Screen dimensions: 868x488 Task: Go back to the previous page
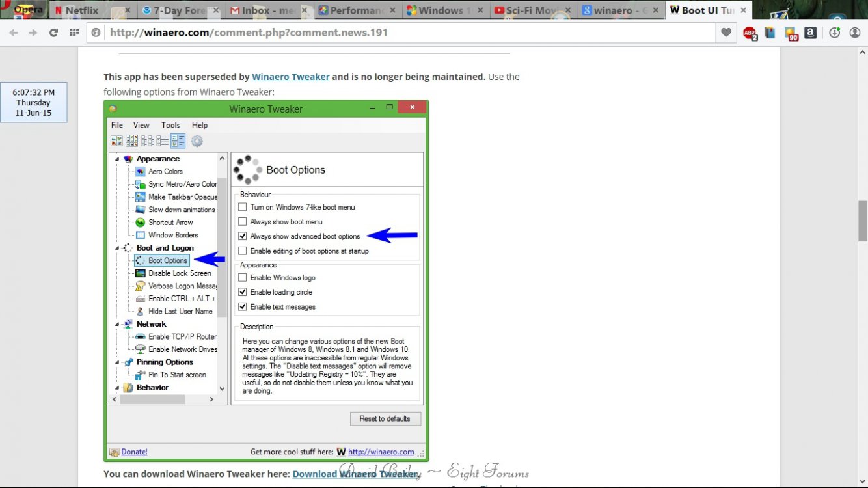14,33
